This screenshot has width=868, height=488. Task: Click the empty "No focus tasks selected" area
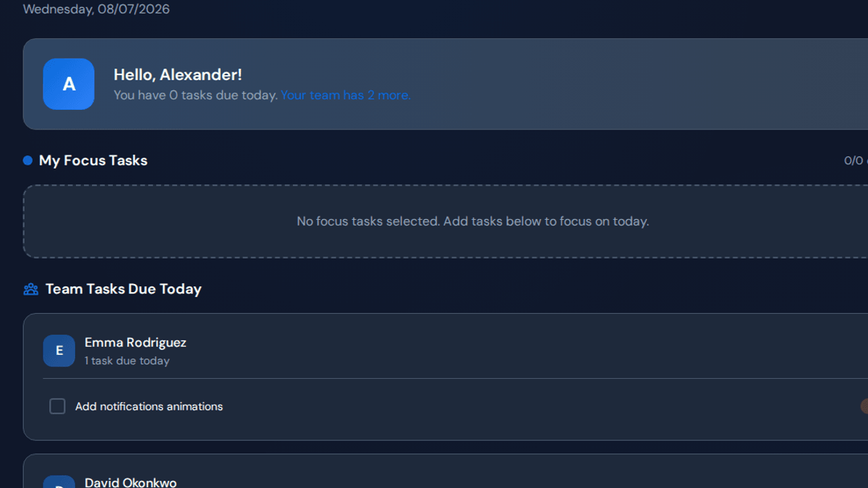pyautogui.click(x=446, y=221)
